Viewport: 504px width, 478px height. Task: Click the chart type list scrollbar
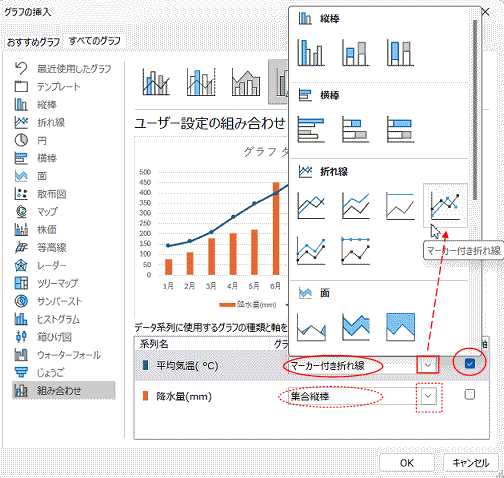click(475, 110)
